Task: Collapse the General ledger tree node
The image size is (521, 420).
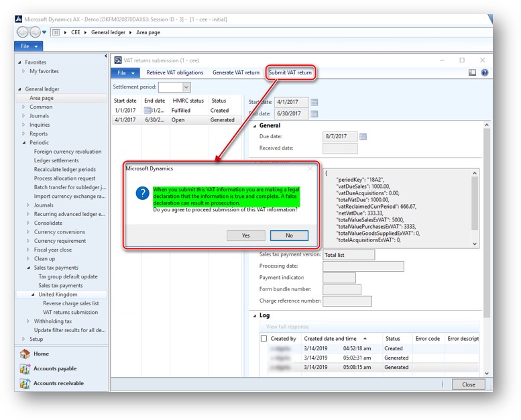Action: point(19,89)
